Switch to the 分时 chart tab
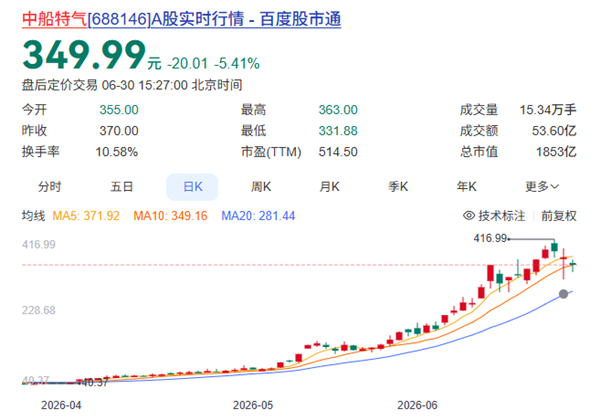 50,187
